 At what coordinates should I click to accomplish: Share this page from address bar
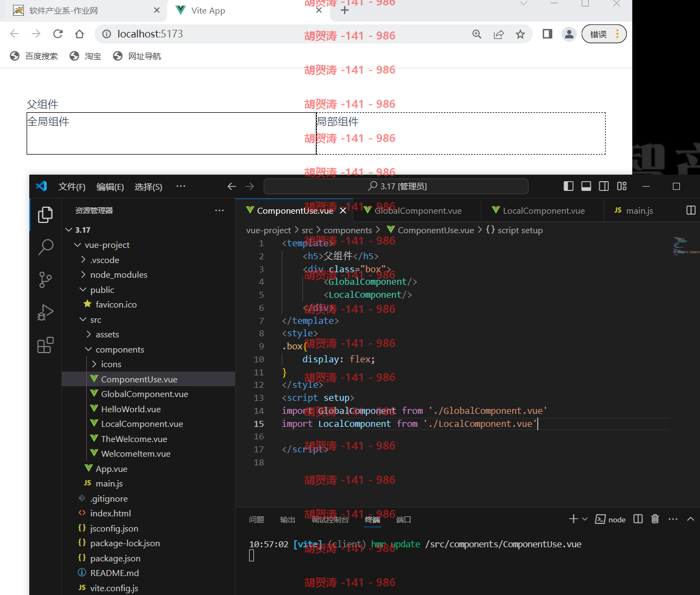(499, 34)
